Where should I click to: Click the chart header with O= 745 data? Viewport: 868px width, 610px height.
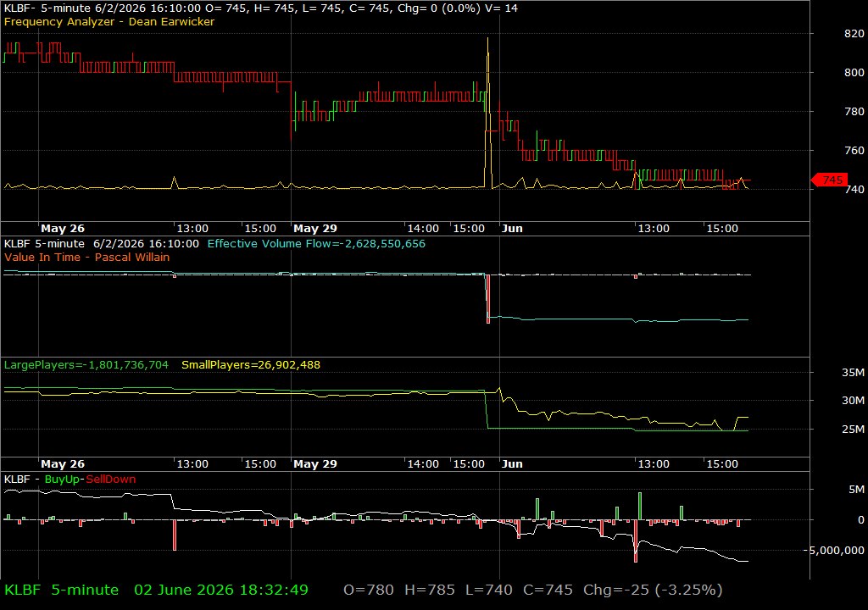[x=261, y=8]
